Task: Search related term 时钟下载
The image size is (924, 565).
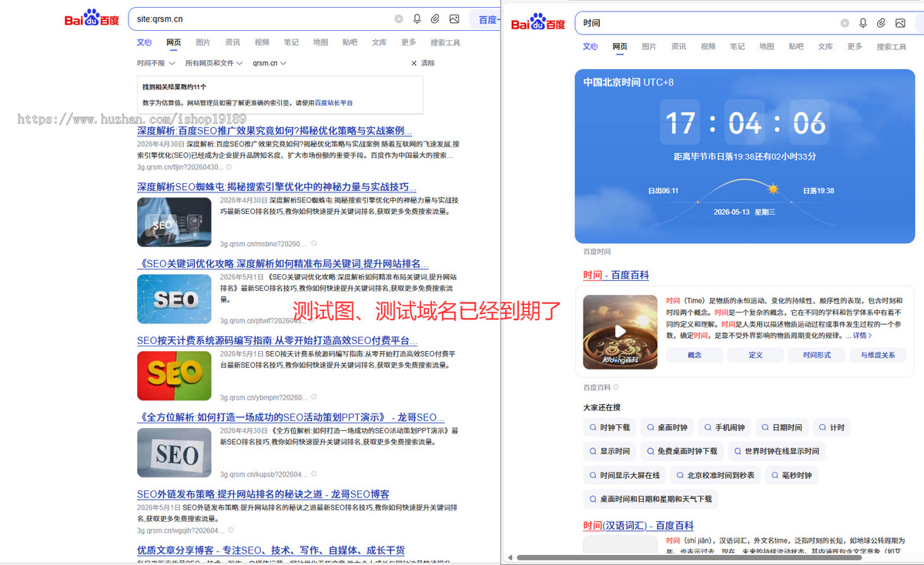Action: pos(610,427)
